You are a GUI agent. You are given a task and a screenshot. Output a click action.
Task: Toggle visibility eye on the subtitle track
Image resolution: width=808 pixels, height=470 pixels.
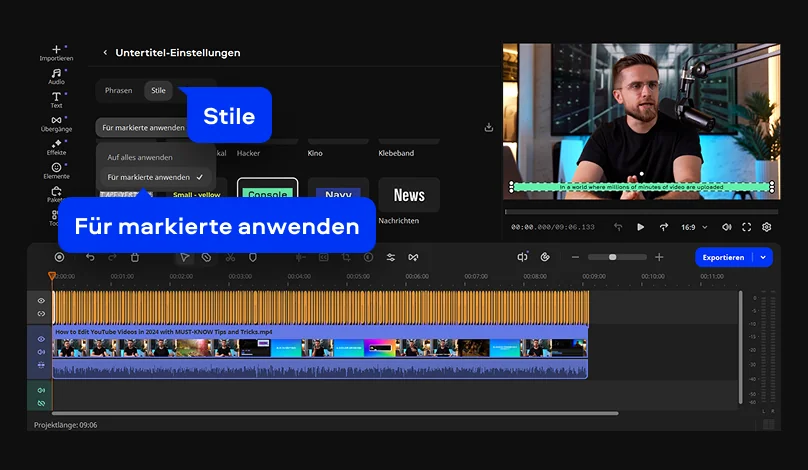click(x=41, y=300)
